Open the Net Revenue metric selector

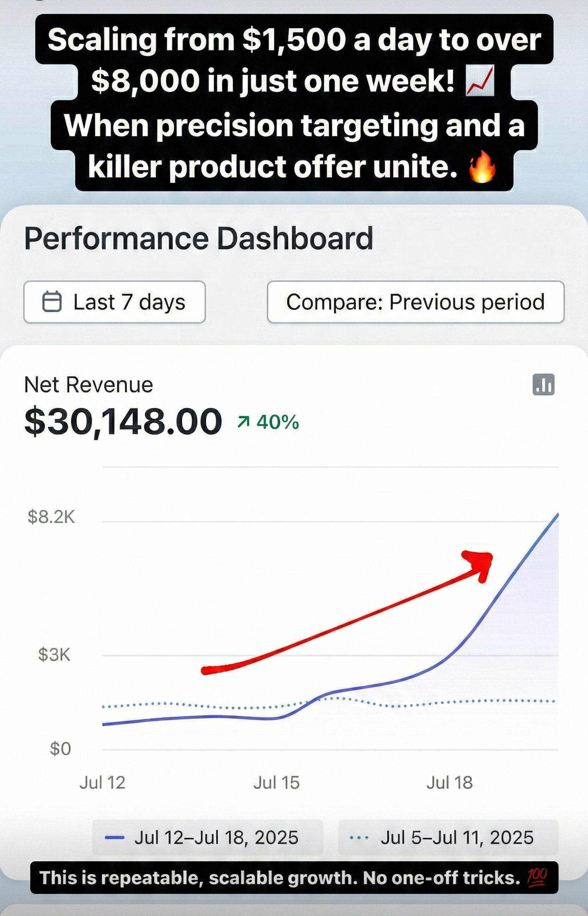click(x=88, y=385)
